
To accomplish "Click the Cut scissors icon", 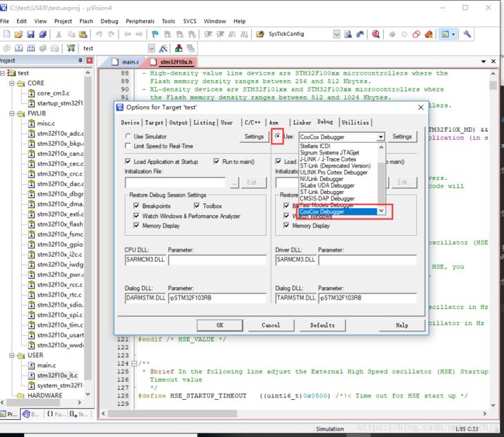I will 58,34.
